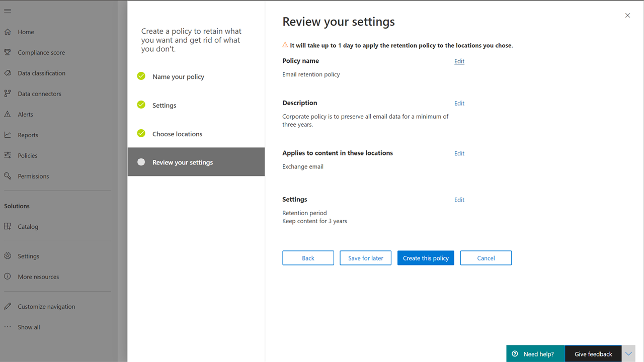The image size is (644, 362).
Task: Click the orange warning triangle icon
Action: (285, 45)
